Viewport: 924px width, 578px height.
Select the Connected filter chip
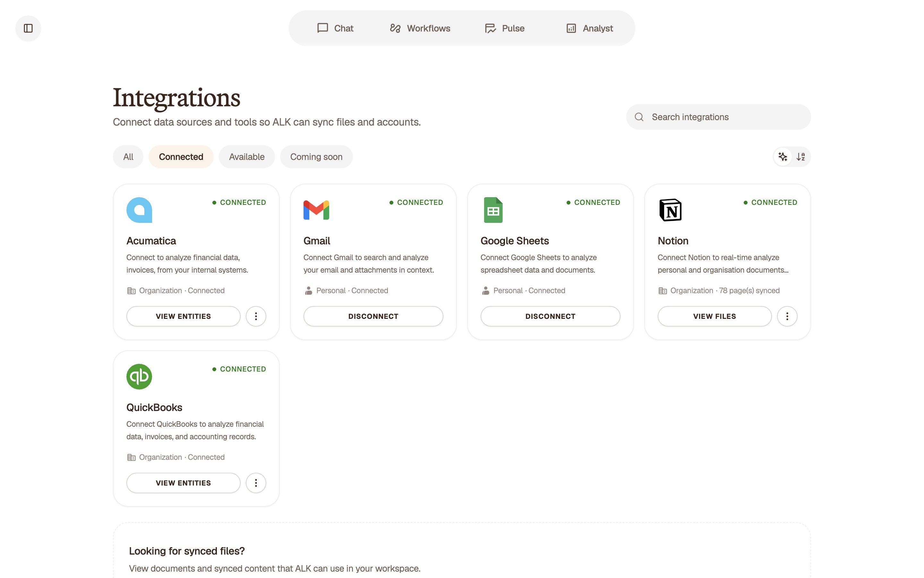click(181, 157)
